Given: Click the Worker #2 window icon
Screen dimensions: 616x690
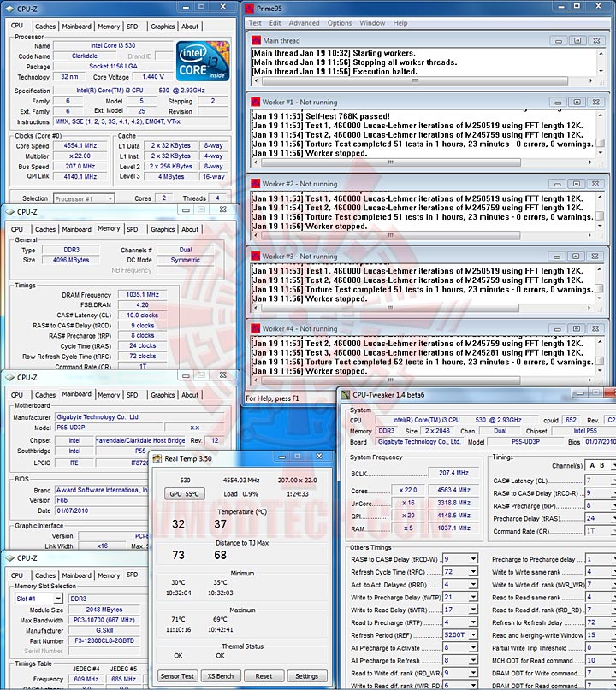Looking at the screenshot, I should pos(255,184).
